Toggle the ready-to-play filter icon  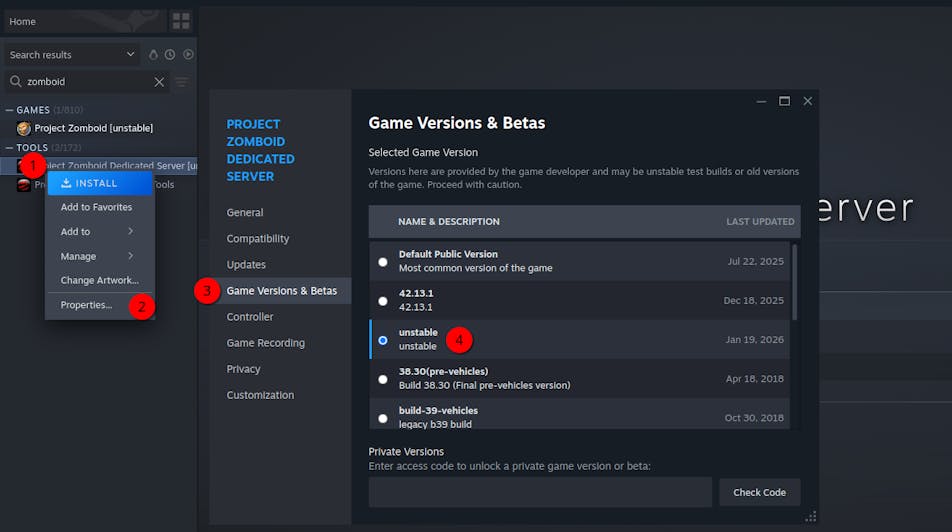click(188, 55)
